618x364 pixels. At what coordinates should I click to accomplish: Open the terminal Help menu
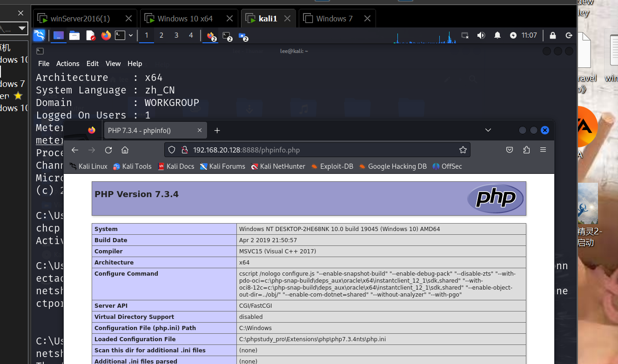pyautogui.click(x=135, y=64)
